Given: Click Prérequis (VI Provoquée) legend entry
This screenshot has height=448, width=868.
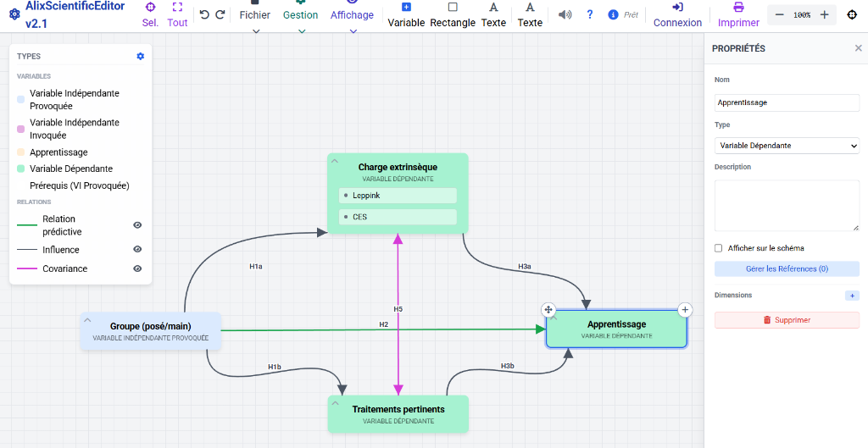Looking at the screenshot, I should point(79,185).
